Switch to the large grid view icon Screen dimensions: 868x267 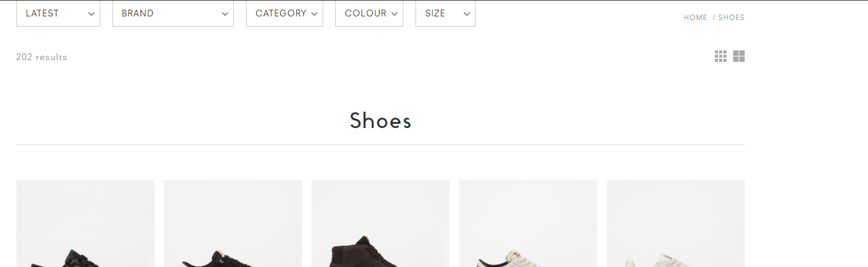(x=739, y=56)
